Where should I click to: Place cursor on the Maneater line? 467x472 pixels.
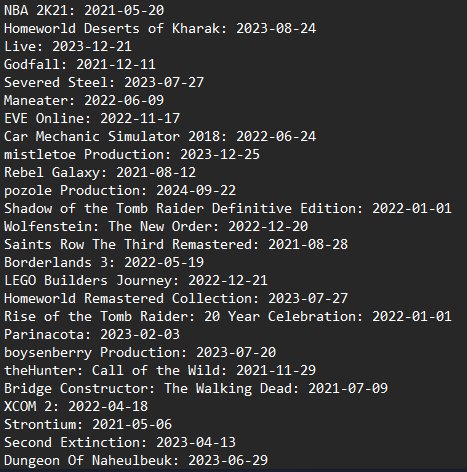point(84,100)
